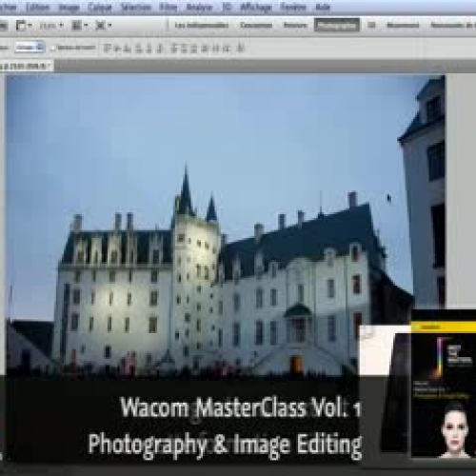Open the Edition menu
Image resolution: width=476 pixels, height=476 pixels.
[37, 7]
